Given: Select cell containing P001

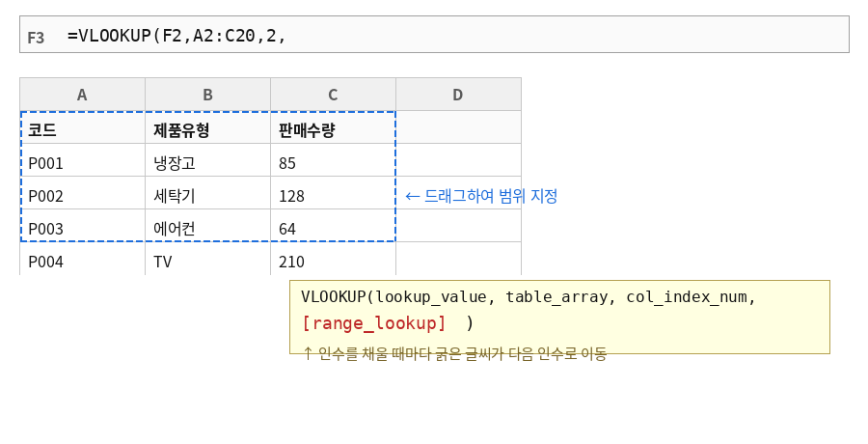Looking at the screenshot, I should tap(83, 160).
